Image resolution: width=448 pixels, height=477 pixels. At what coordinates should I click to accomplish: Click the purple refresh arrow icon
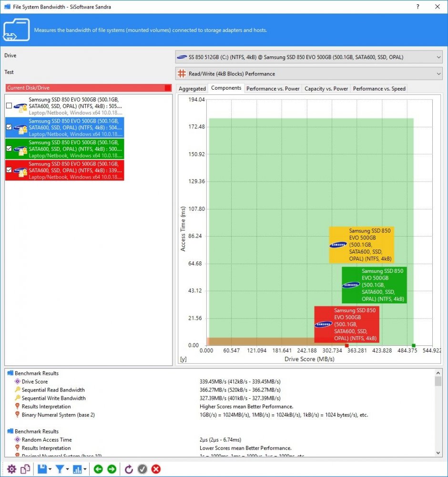coord(129,469)
